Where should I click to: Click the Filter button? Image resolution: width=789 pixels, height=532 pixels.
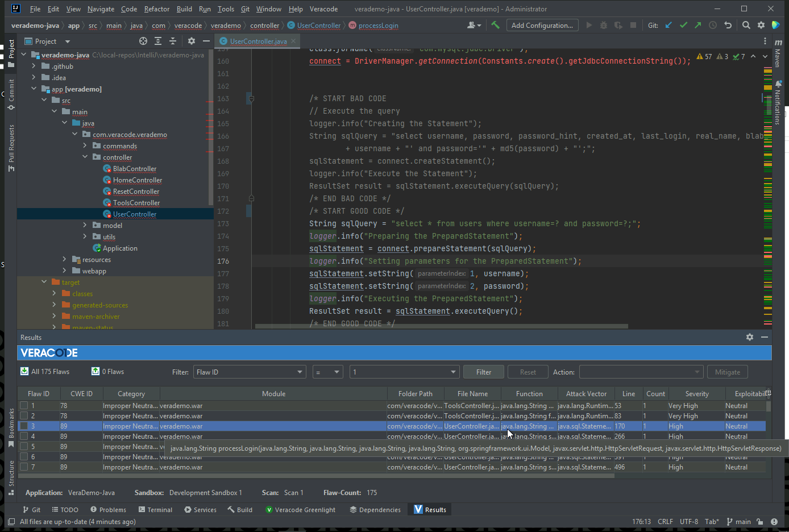[484, 372]
